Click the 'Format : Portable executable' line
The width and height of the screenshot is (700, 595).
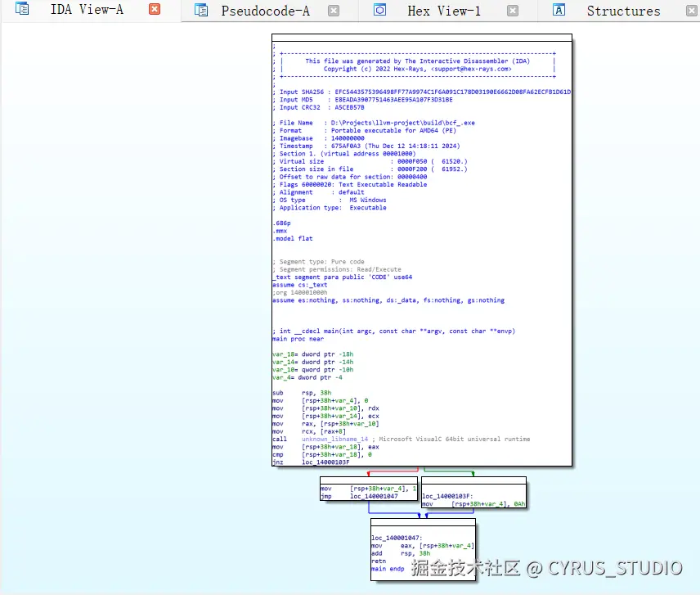coord(365,131)
